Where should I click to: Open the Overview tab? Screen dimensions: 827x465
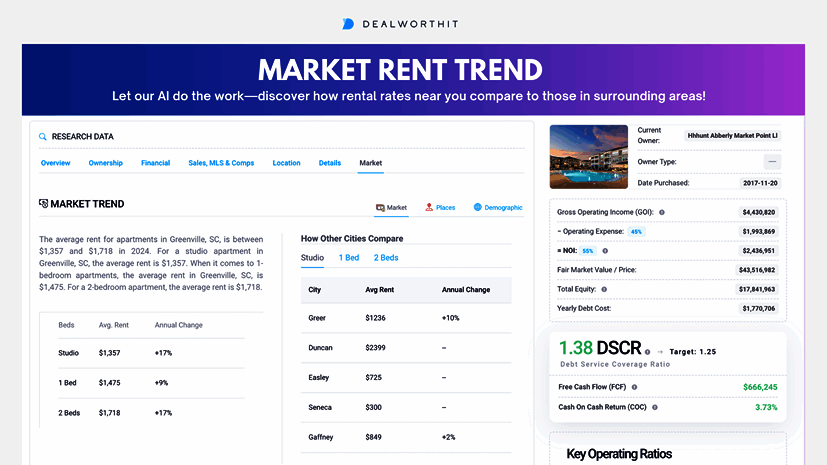(x=55, y=163)
